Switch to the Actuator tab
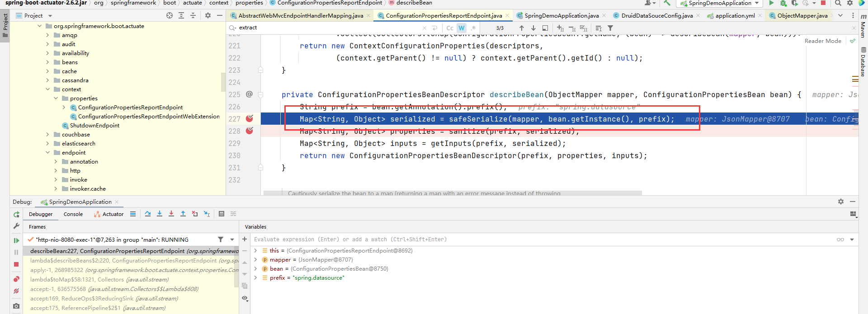 click(108, 214)
